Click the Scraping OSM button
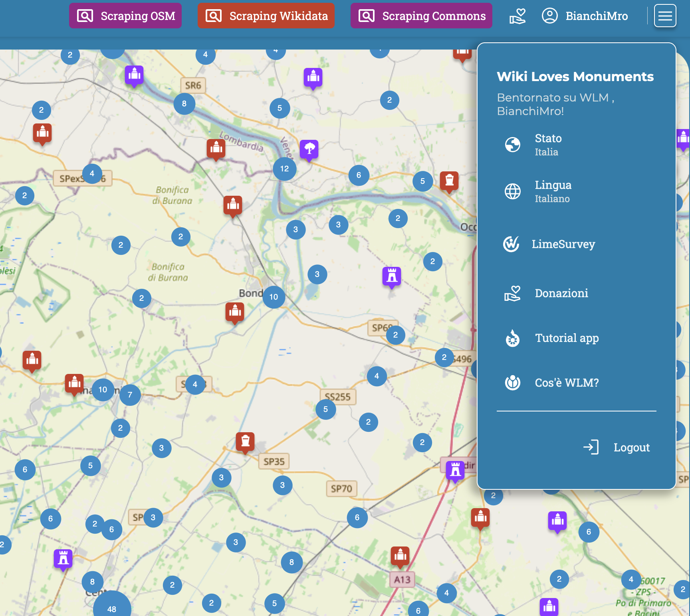690x616 pixels. tap(125, 16)
